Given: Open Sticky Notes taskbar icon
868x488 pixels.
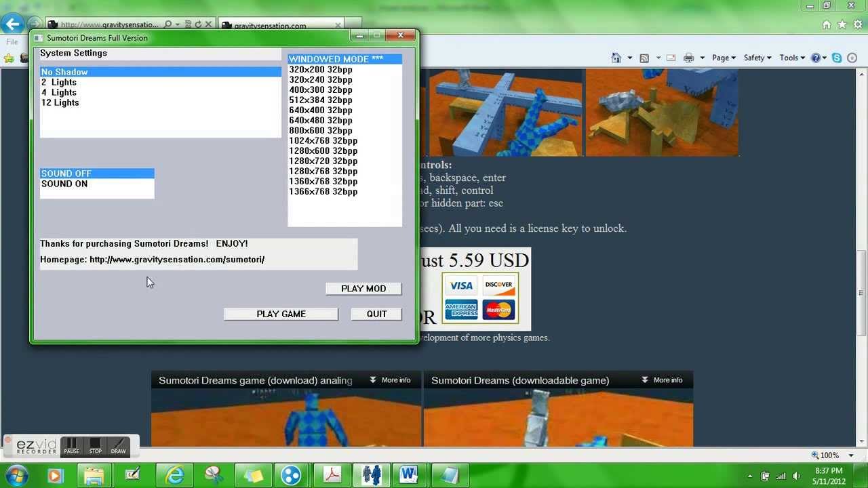Looking at the screenshot, I should tap(254, 474).
